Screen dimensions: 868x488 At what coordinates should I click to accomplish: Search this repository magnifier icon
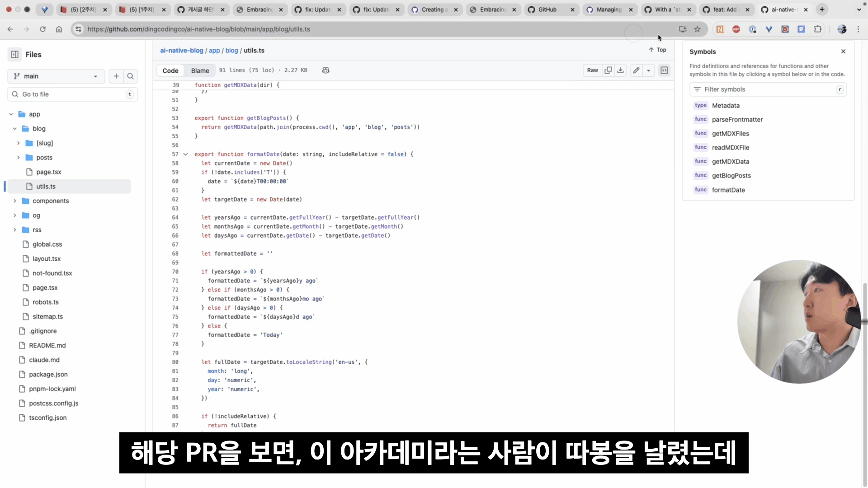pos(130,76)
